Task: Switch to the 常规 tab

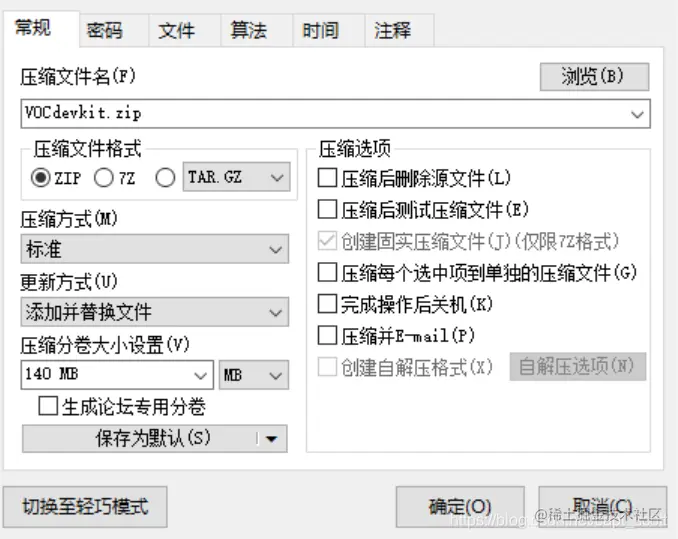Action: [x=41, y=29]
